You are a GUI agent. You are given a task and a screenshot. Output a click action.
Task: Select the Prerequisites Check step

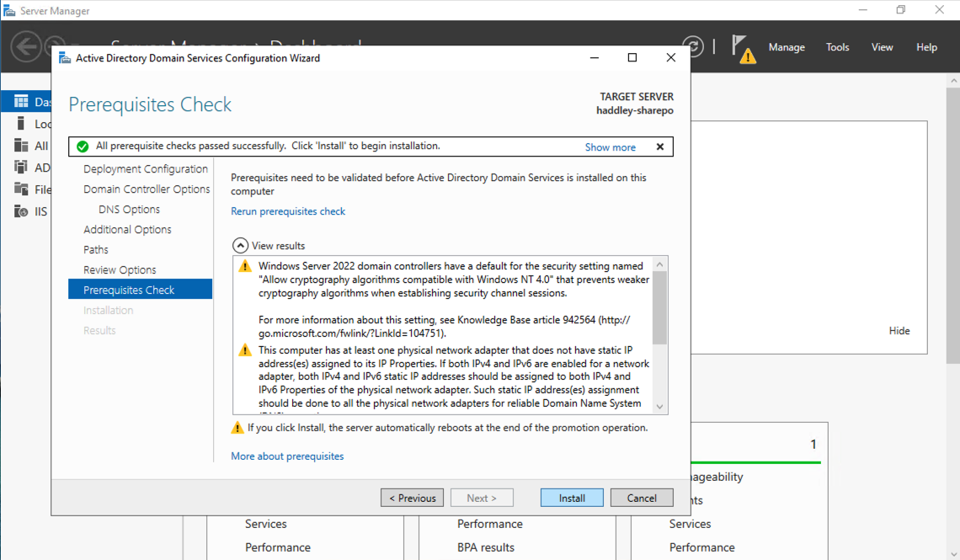(140, 290)
